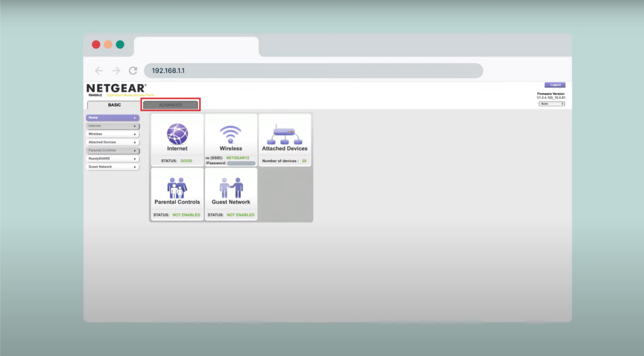Reload the page with refresh icon
The image size is (644, 356).
click(x=133, y=70)
